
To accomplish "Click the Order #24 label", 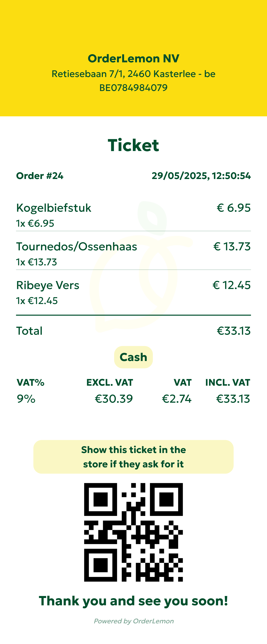I will [x=40, y=176].
